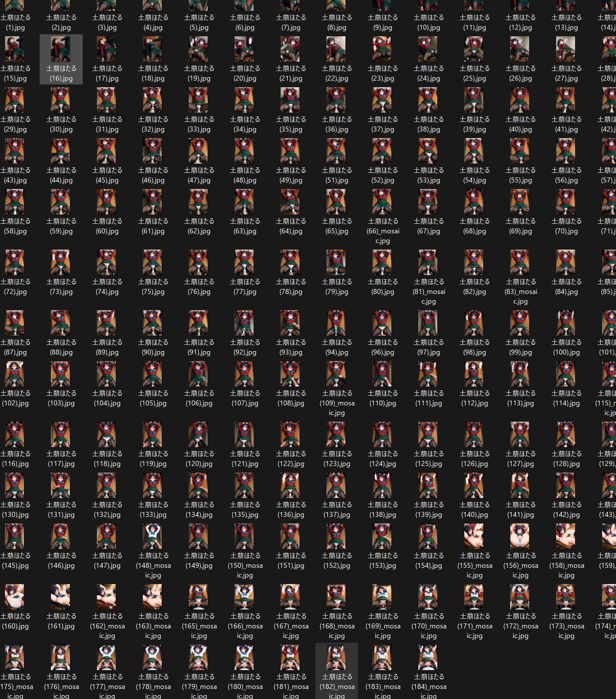Select thumbnail of 土萠ほたる (84).jpg

(566, 262)
